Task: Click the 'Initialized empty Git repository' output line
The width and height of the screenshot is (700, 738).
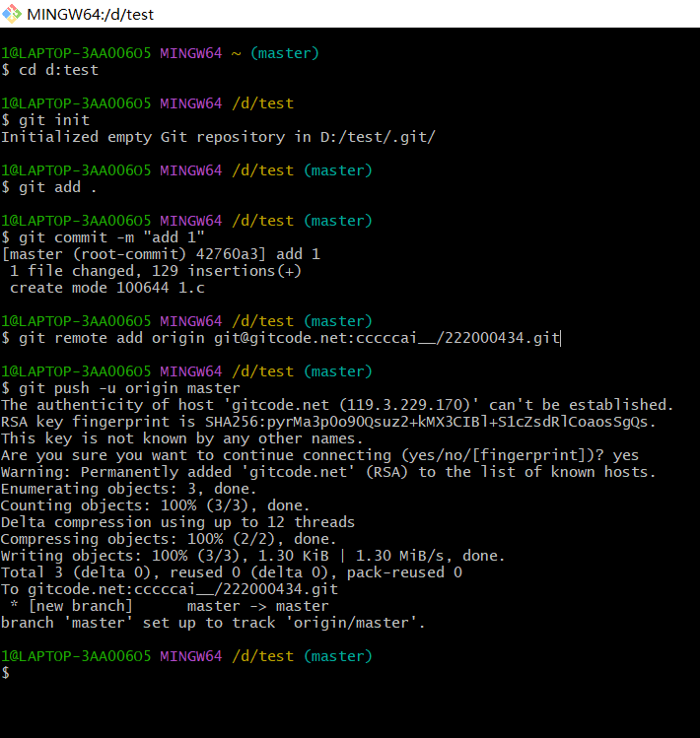Action: point(218,137)
